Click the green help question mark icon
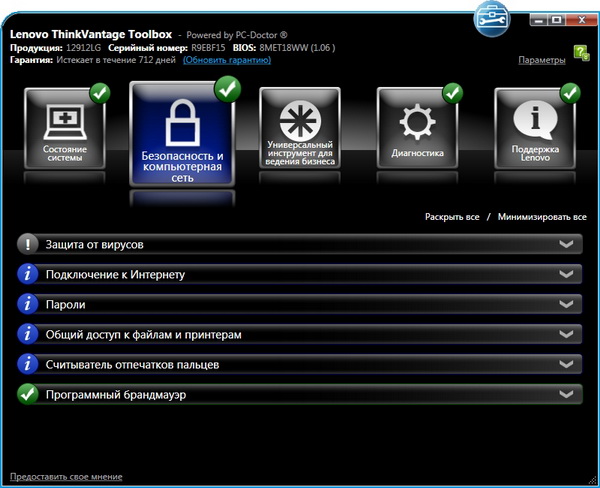Viewport: 600px width, 488px height. (581, 53)
